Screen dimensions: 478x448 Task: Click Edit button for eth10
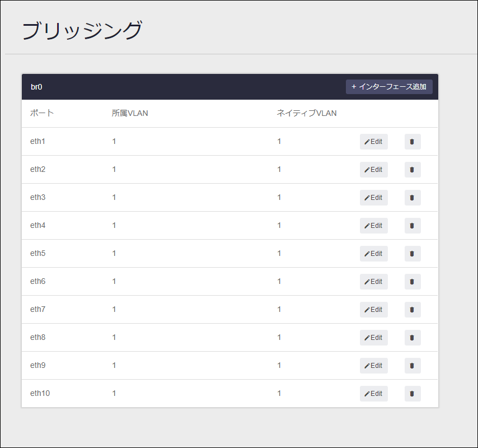pyautogui.click(x=374, y=394)
